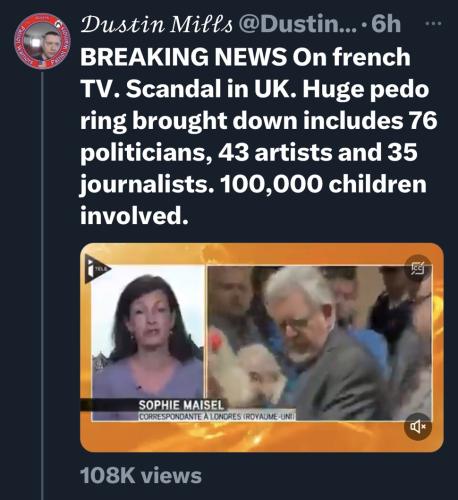Play the white-haired man footage panel

(319, 342)
